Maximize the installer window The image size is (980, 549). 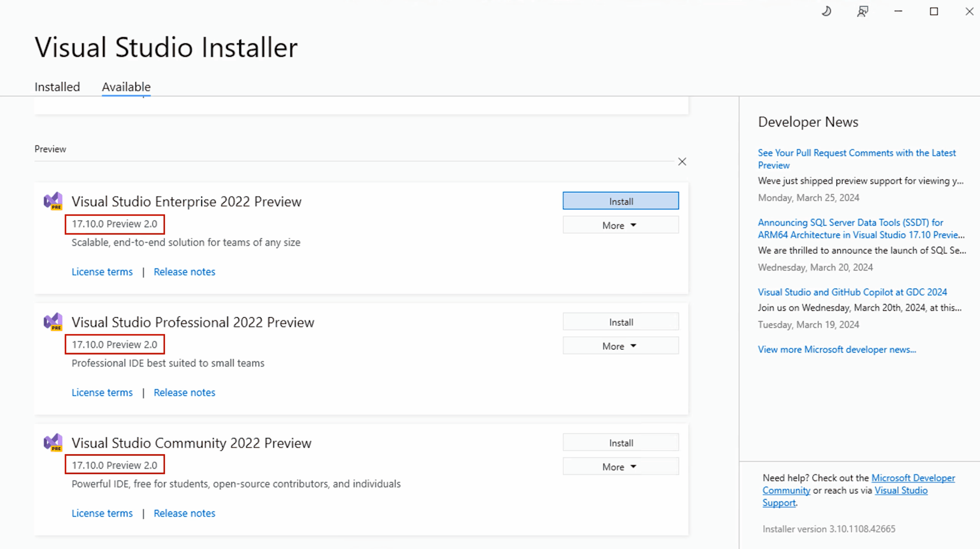point(934,12)
